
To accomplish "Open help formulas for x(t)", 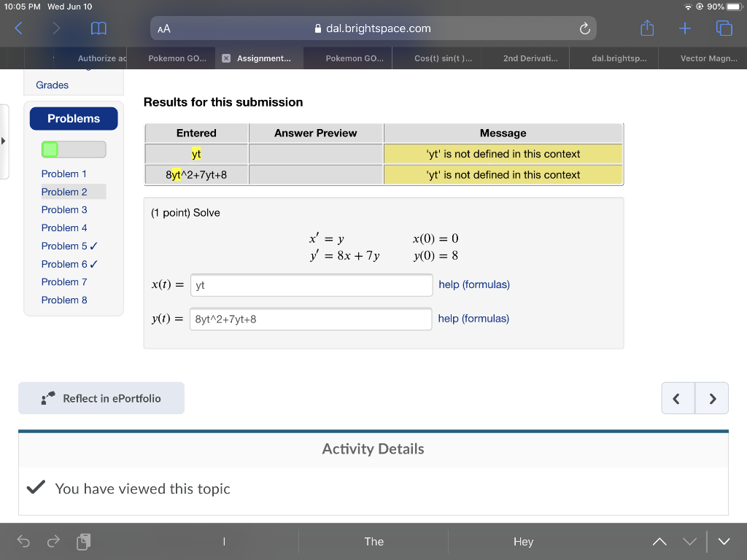I will (473, 284).
